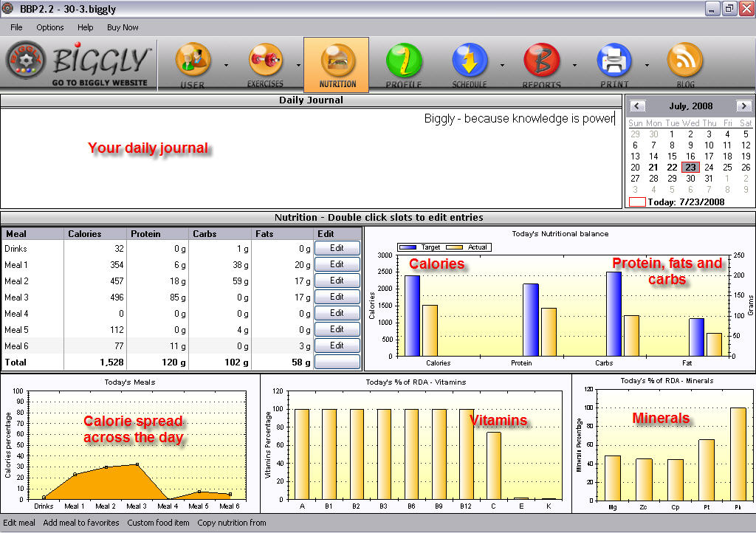Open the Help menu
This screenshot has width=756, height=533.
86,27
